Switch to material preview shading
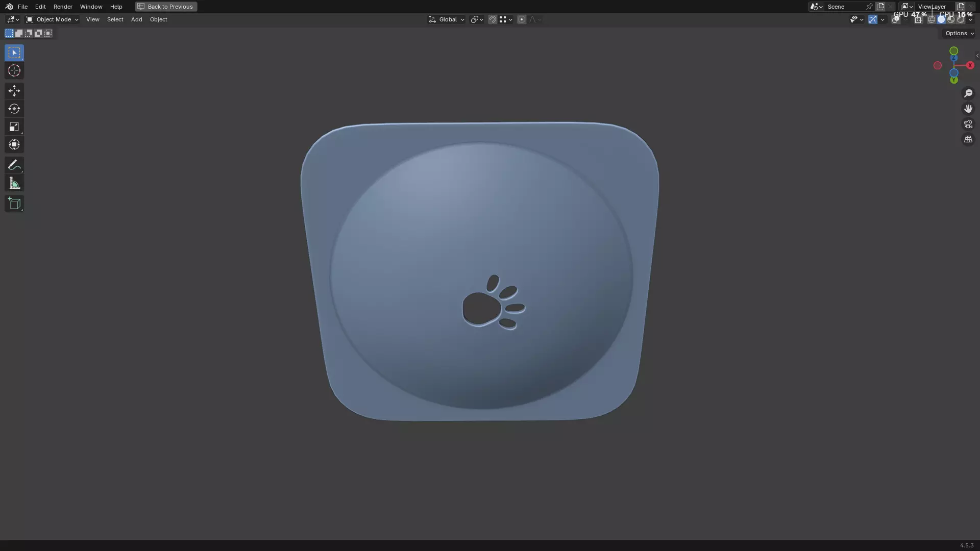 951,19
